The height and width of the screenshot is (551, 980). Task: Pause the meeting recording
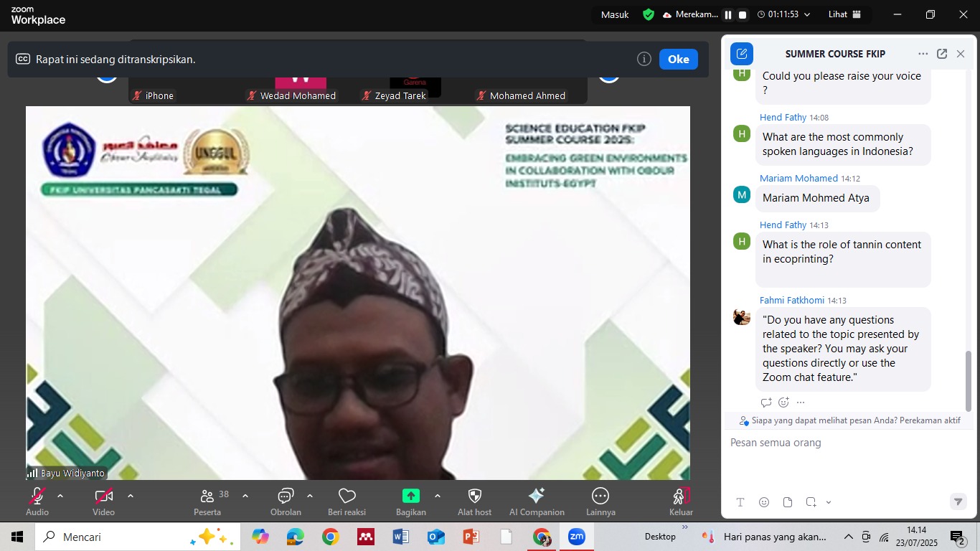[x=728, y=14]
